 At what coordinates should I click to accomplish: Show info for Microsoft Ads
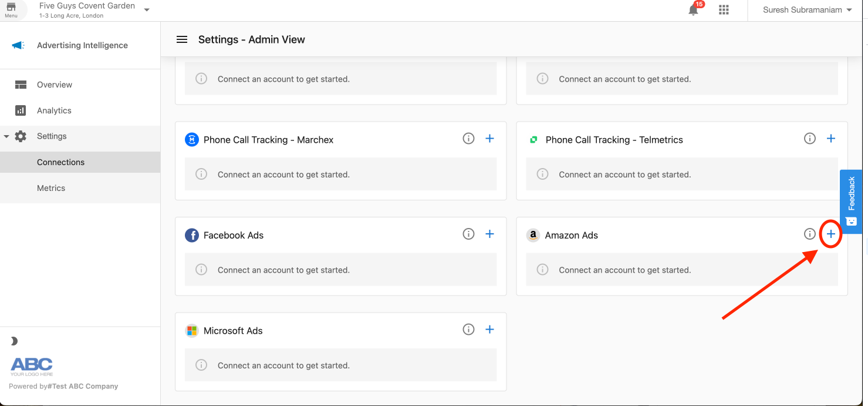point(468,330)
